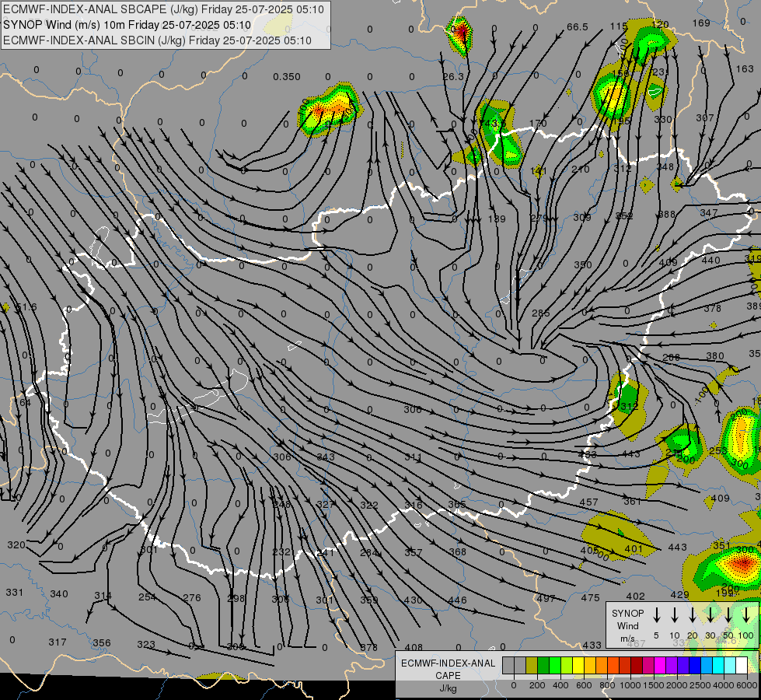Viewport: 761px width, 700px height.
Task: Click the '385' value on the map
Action: point(457,505)
